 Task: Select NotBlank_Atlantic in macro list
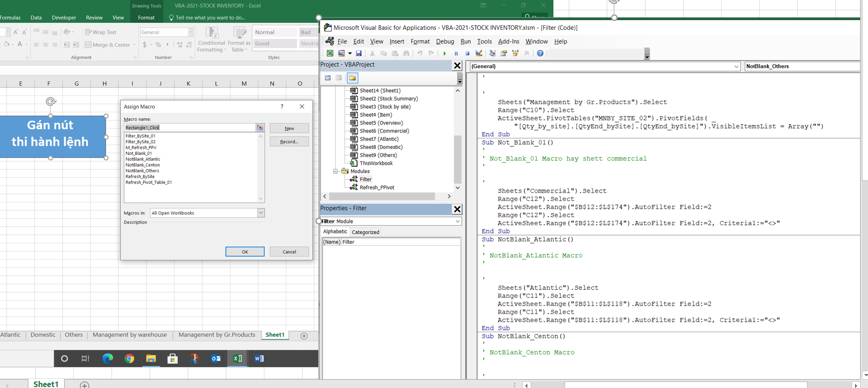pyautogui.click(x=143, y=159)
